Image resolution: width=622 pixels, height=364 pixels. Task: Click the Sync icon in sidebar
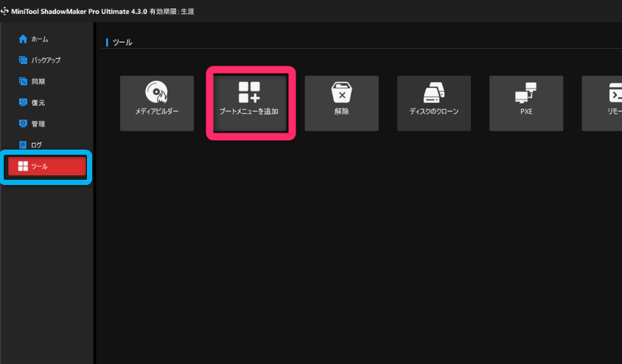click(23, 81)
